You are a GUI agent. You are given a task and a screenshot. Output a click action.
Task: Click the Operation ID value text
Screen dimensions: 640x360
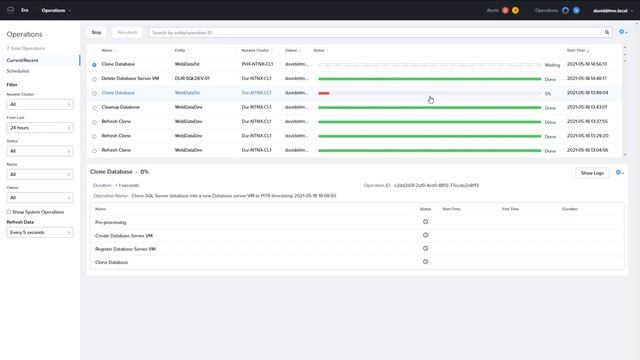[x=436, y=185]
